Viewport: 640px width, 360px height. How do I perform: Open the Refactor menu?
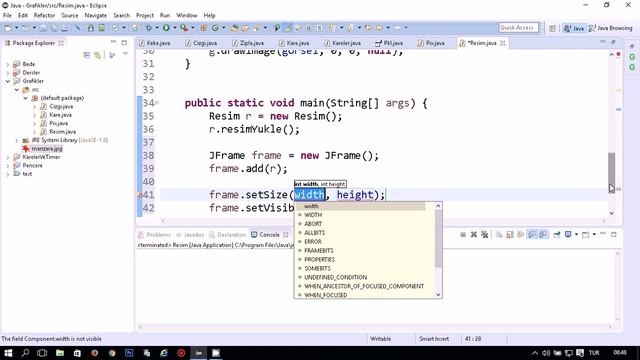tap(44, 16)
